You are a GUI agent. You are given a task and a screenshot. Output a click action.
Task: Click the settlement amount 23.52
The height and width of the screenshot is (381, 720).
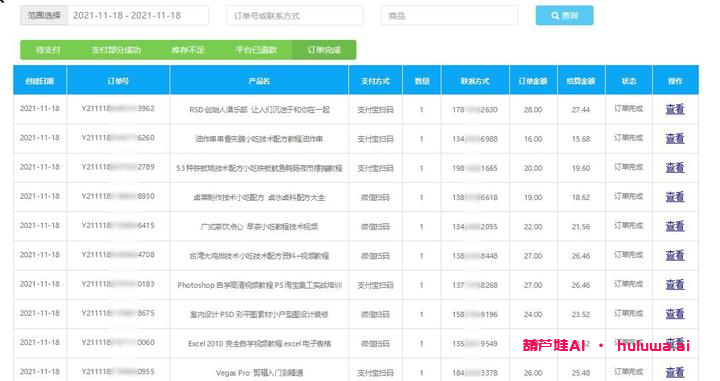click(581, 314)
